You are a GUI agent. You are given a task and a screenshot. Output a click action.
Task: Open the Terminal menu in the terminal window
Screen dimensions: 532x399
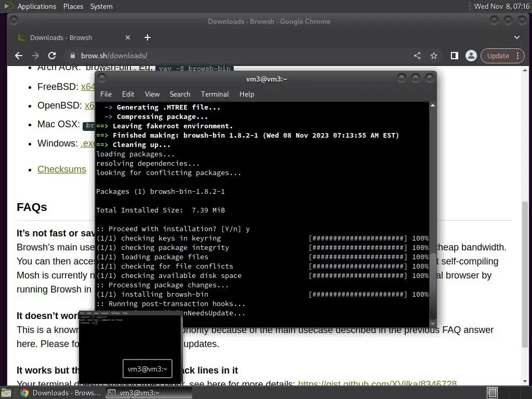coord(215,94)
